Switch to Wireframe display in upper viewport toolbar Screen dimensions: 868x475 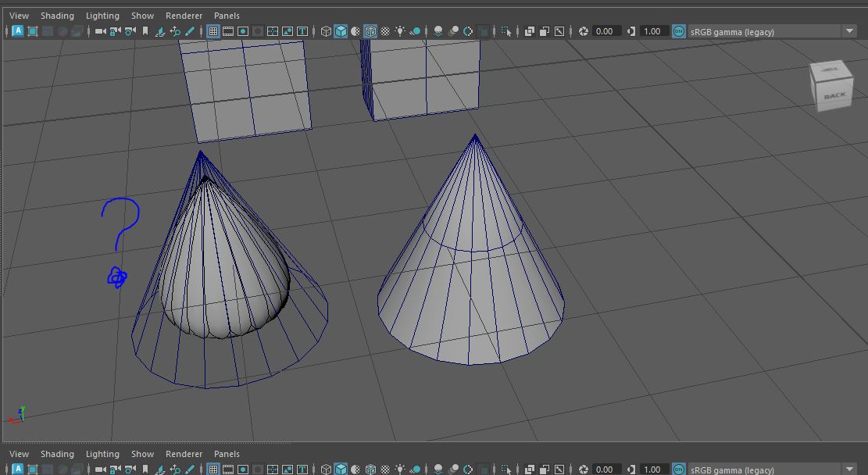326,31
